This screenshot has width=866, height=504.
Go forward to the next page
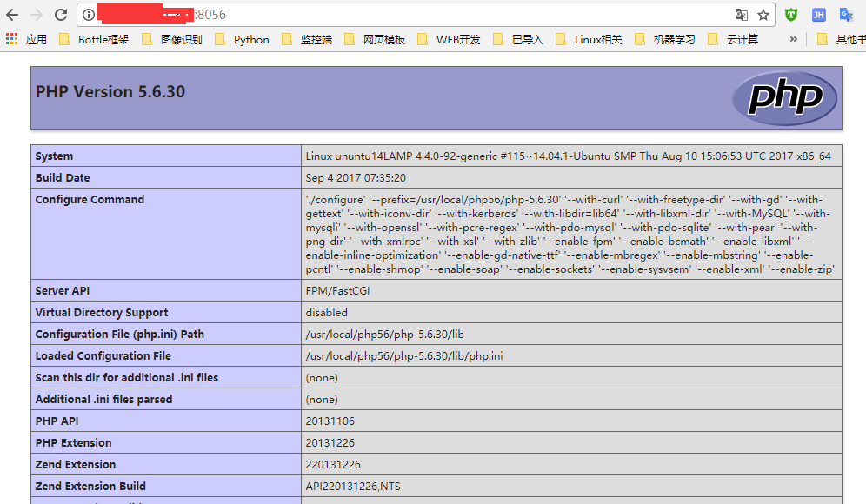pyautogui.click(x=37, y=15)
